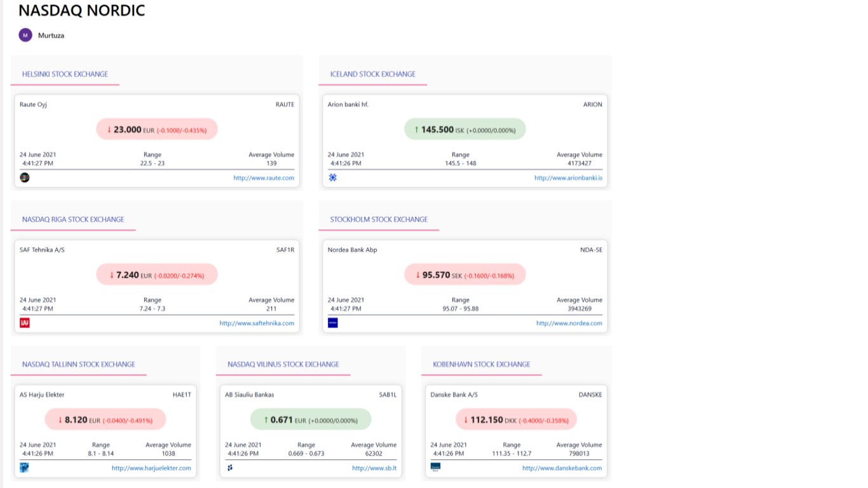Click the average volume 211
The width and height of the screenshot is (868, 488).
271,308
